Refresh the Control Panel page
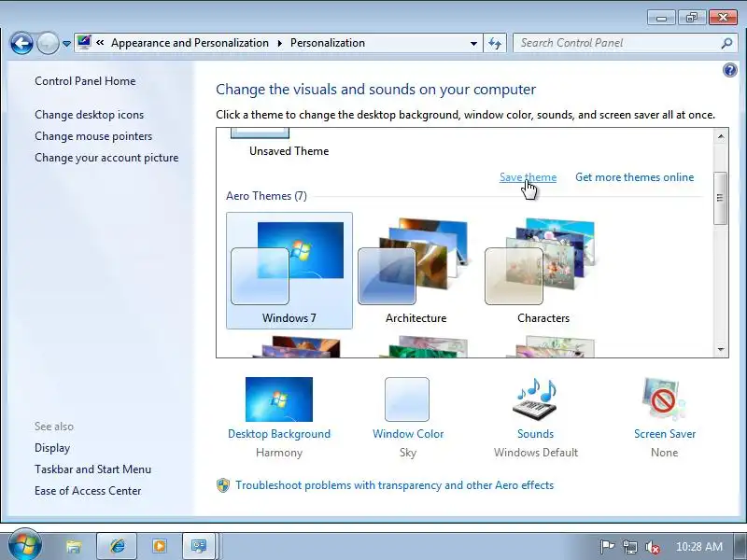 (495, 43)
